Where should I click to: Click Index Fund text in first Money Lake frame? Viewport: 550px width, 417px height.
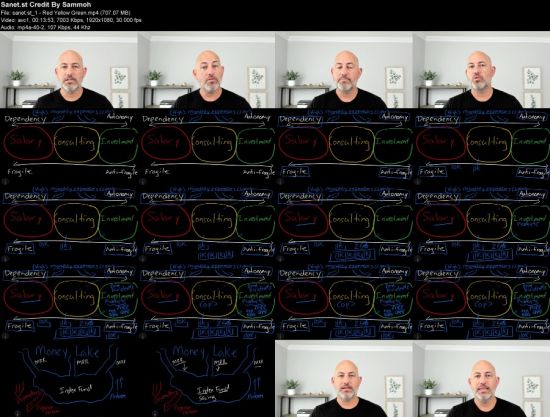[x=76, y=390]
